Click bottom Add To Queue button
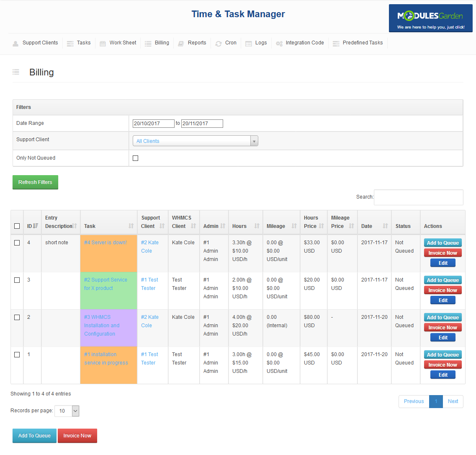Image resolution: width=476 pixels, height=455 pixels. 34,436
